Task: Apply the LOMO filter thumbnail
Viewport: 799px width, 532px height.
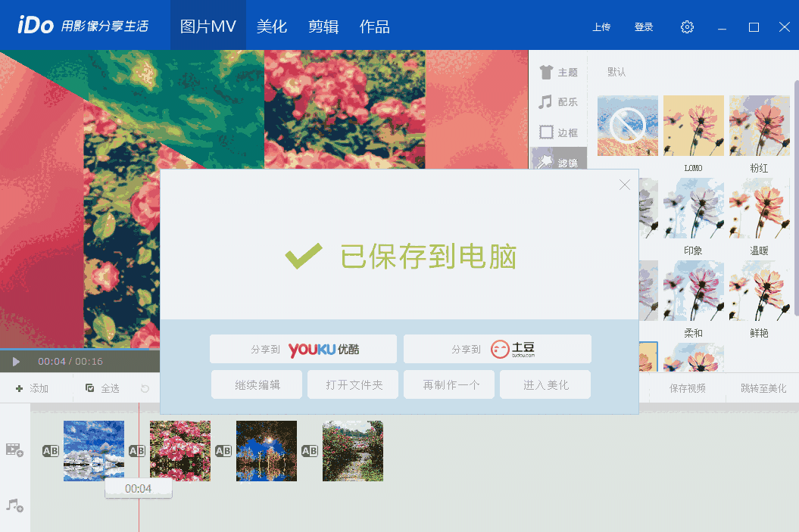Action: 693,125
